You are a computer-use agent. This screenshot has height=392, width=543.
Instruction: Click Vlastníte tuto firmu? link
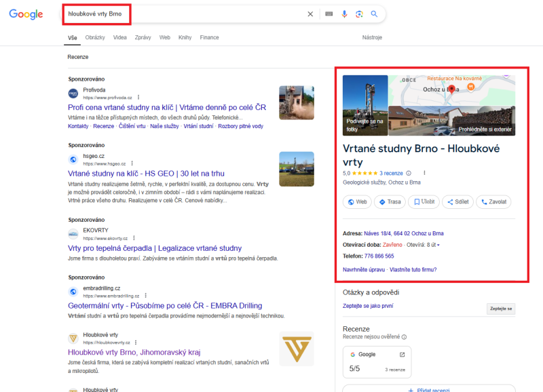coord(413,269)
